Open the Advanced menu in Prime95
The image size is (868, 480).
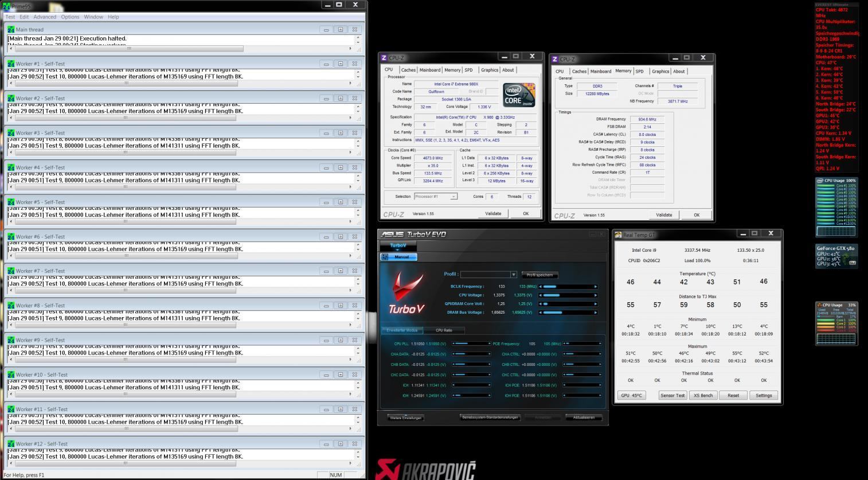(x=45, y=17)
